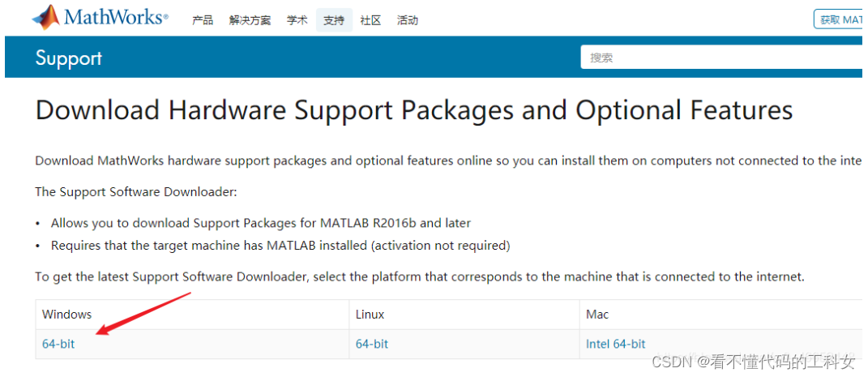Open the 活动 menu
This screenshot has height=377, width=868.
coord(408,20)
